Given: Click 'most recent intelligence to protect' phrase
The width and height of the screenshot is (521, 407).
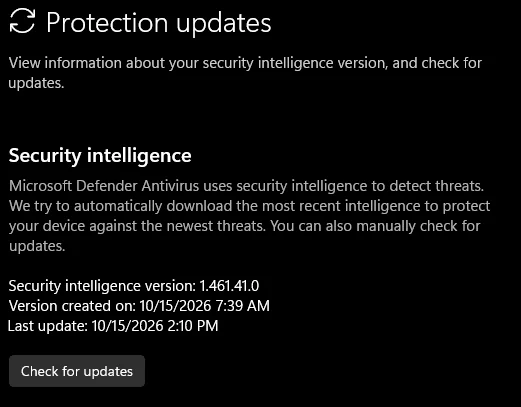Looking at the screenshot, I should pos(376,206).
